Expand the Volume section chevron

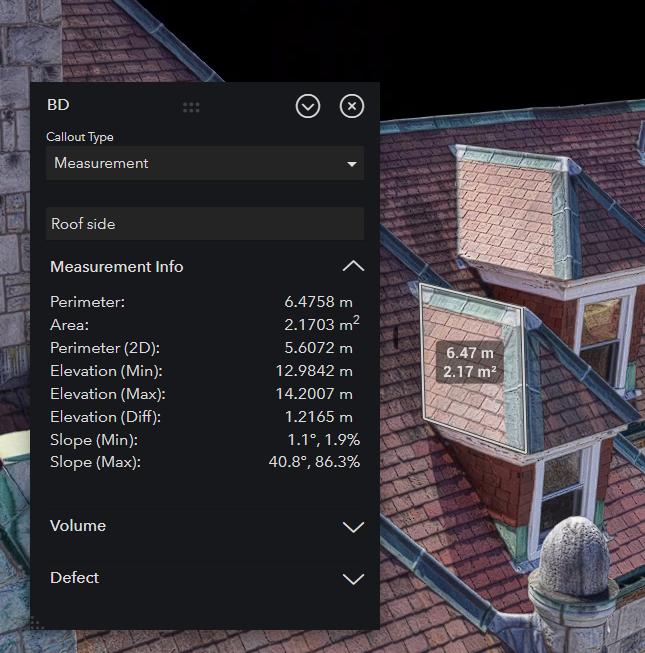click(x=353, y=527)
